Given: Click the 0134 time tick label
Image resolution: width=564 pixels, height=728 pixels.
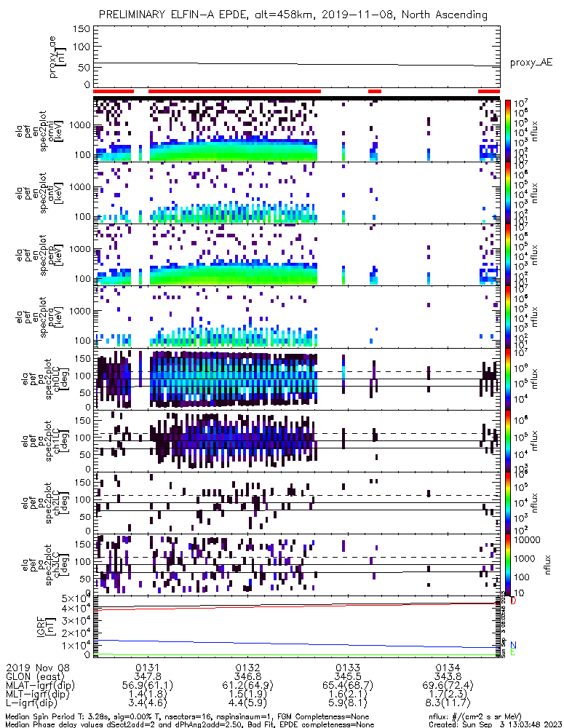Looking at the screenshot, I should [x=448, y=668].
